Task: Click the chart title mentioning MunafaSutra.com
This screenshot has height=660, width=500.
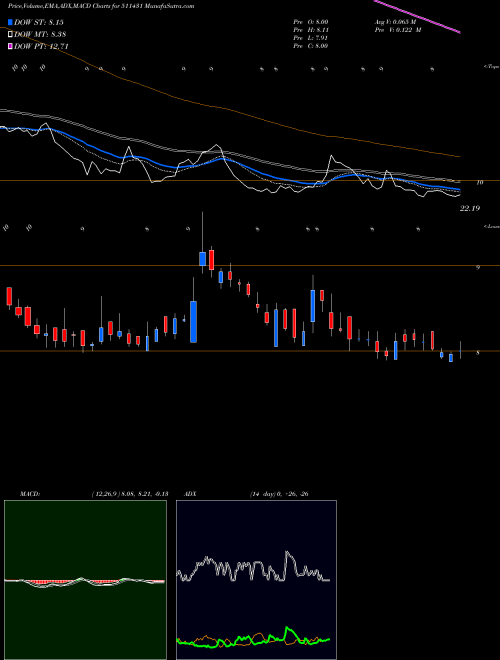Action: (101, 6)
